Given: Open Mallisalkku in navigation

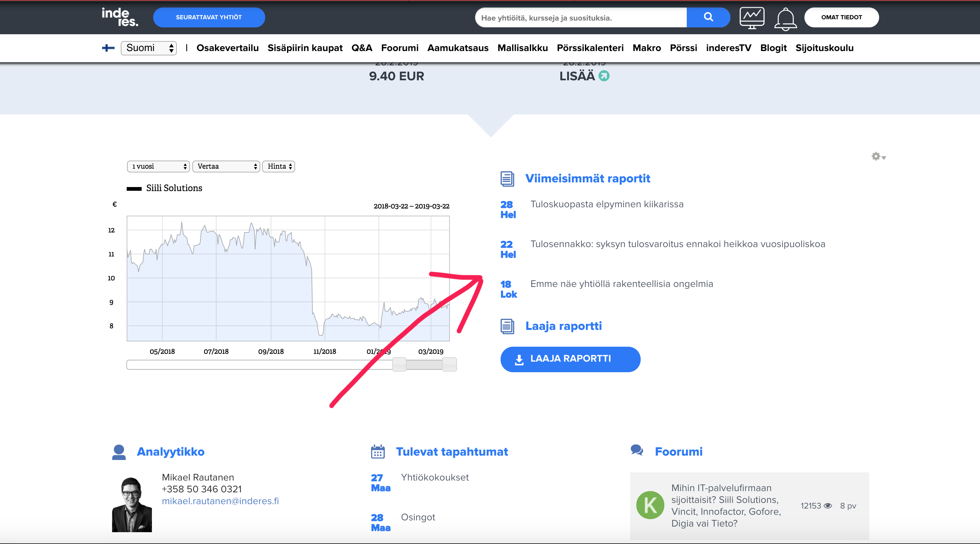Looking at the screenshot, I should pos(523,48).
